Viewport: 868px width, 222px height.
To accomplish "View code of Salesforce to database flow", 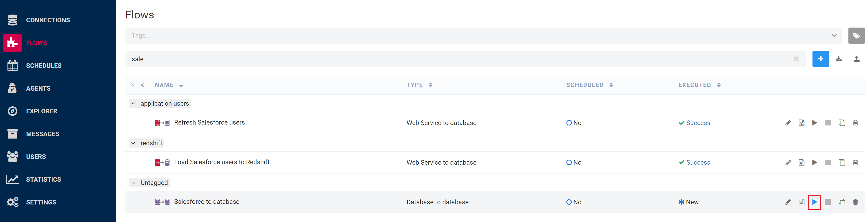I will click(802, 202).
